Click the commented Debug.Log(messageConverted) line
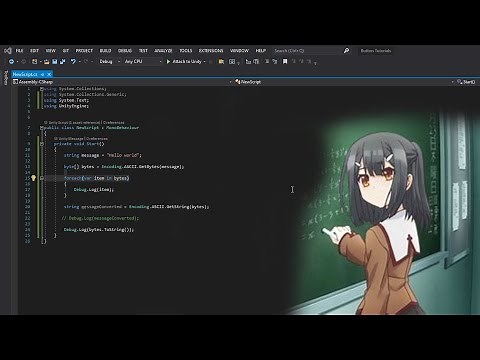This screenshot has width=480, height=360. pyautogui.click(x=100, y=218)
